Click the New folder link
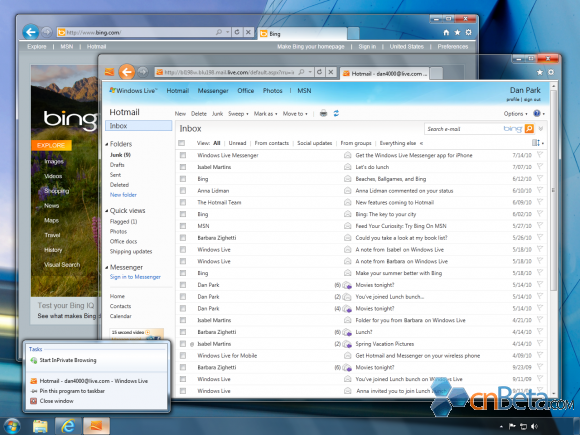 [x=123, y=195]
